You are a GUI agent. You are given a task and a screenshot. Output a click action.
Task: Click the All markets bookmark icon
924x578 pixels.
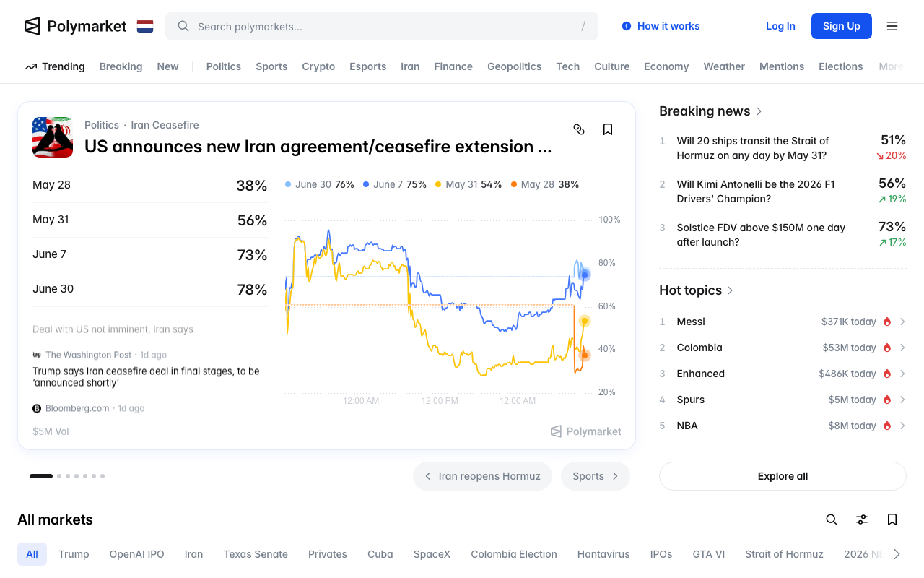[892, 519]
